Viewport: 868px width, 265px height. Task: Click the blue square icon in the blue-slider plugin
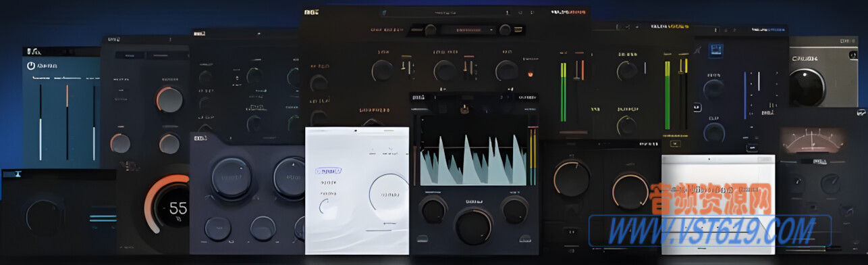point(716,51)
